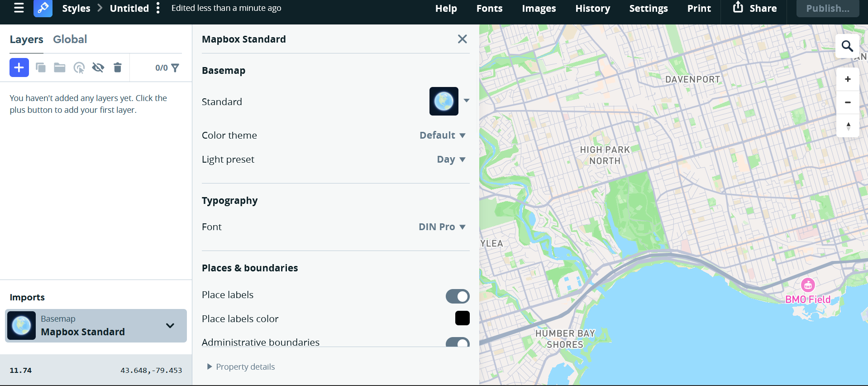Click the BMO Field stadium marker
Viewport: 868px width, 386px height.
click(808, 285)
